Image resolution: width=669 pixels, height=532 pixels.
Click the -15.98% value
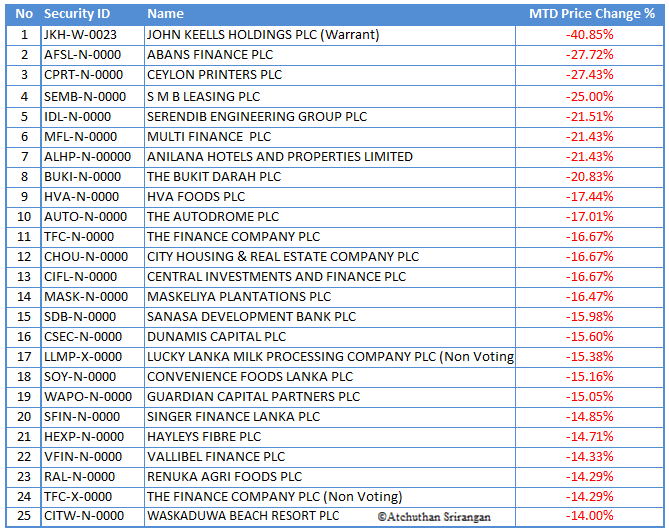click(590, 317)
